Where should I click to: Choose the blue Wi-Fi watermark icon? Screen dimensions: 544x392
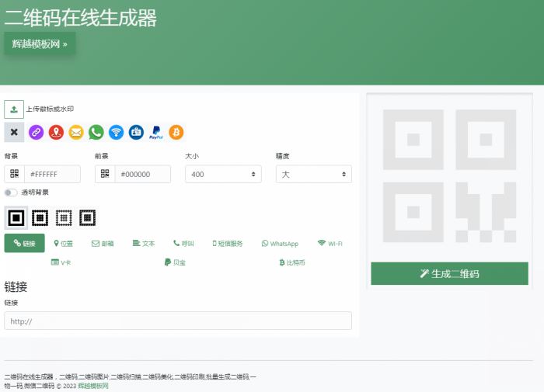tap(116, 133)
